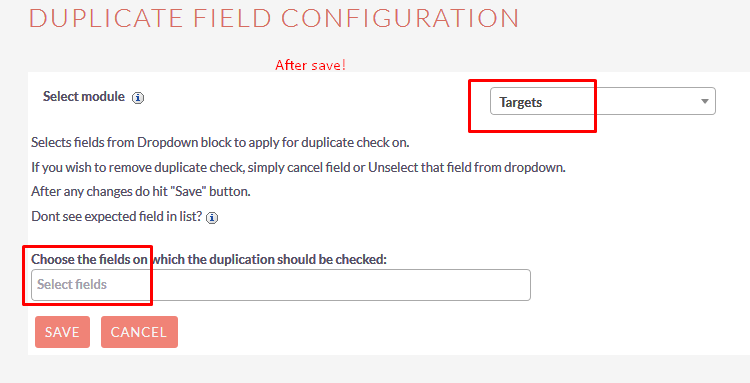Click 'Selects fields from Dropdown block' instruction line
The height and width of the screenshot is (383, 750).
click(220, 142)
